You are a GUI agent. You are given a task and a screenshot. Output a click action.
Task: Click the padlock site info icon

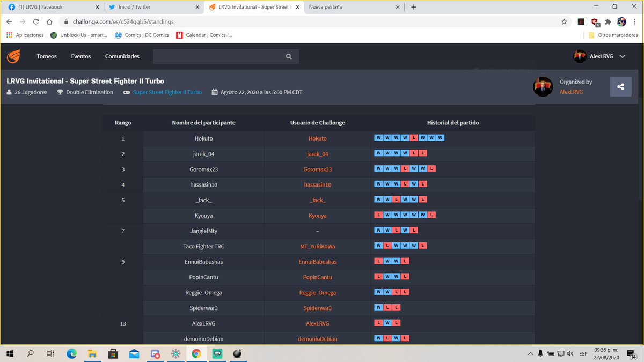point(66,22)
